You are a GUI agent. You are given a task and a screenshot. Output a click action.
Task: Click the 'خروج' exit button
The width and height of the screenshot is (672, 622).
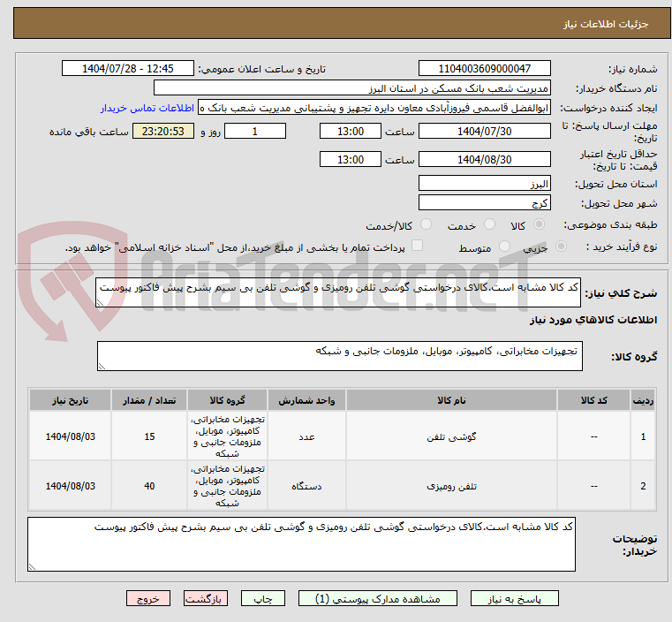(x=148, y=598)
